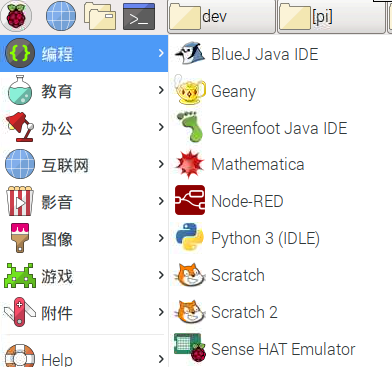The height and width of the screenshot is (367, 392).
Task: Open the 游戏 games menu category
Action: coord(84,275)
